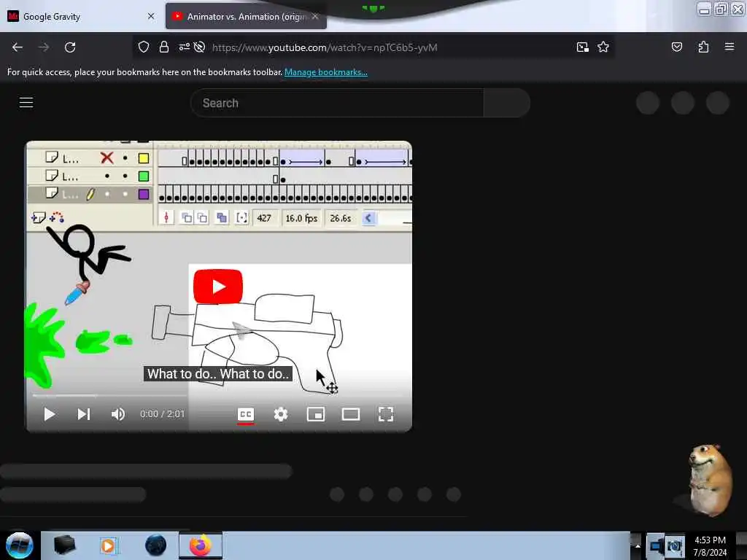Click the video time display 0:00 / 2:01
747x560 pixels.
[x=162, y=414]
